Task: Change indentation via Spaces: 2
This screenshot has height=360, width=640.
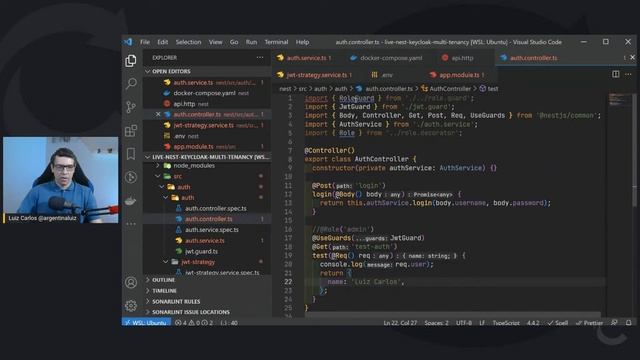Action: click(x=436, y=322)
